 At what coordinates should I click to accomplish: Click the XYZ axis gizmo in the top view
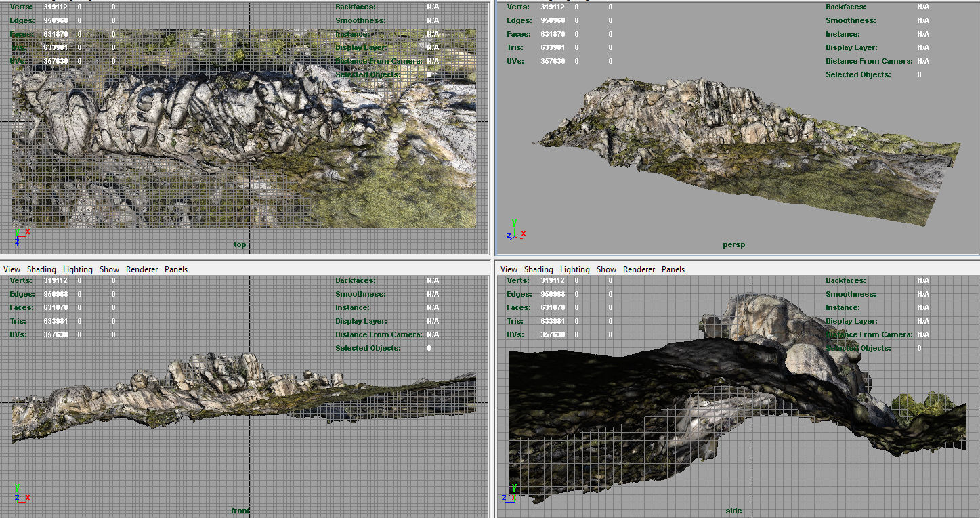pos(21,236)
